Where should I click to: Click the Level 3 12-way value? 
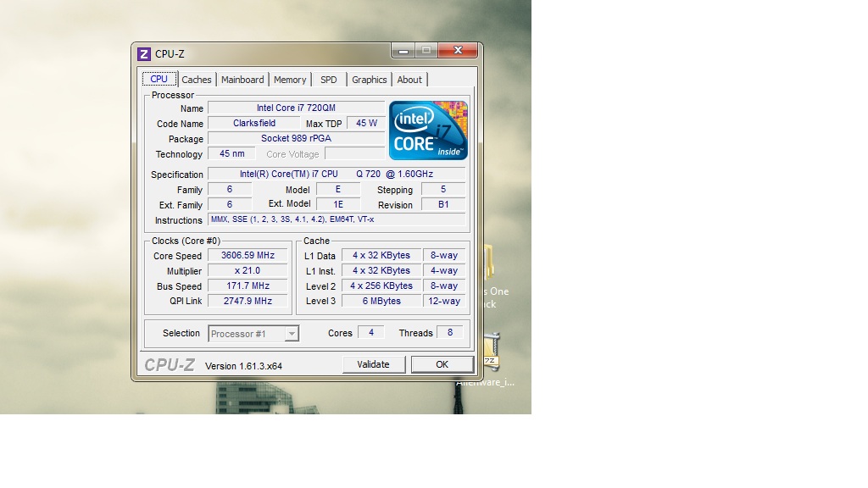(x=444, y=301)
